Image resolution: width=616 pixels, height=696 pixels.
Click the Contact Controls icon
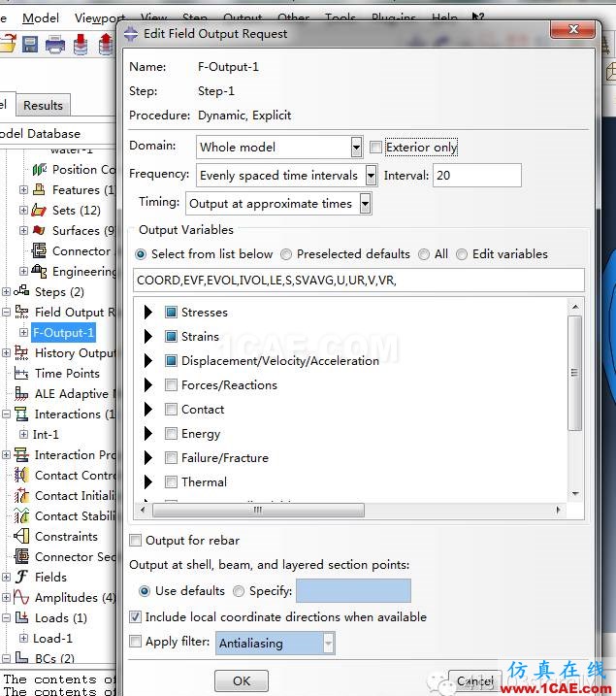[x=21, y=475]
